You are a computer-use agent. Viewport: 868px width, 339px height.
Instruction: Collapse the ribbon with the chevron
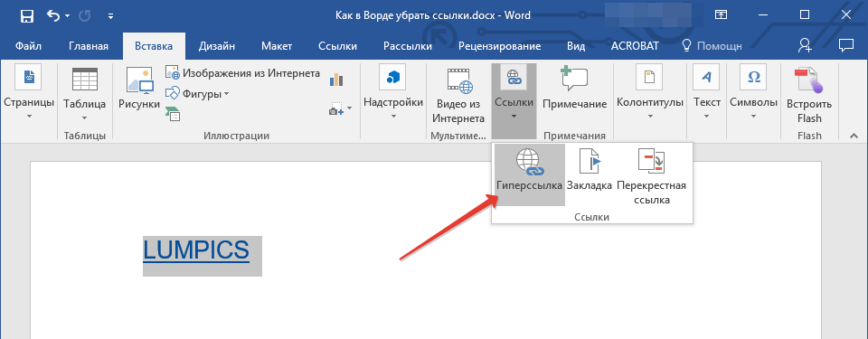[x=854, y=136]
